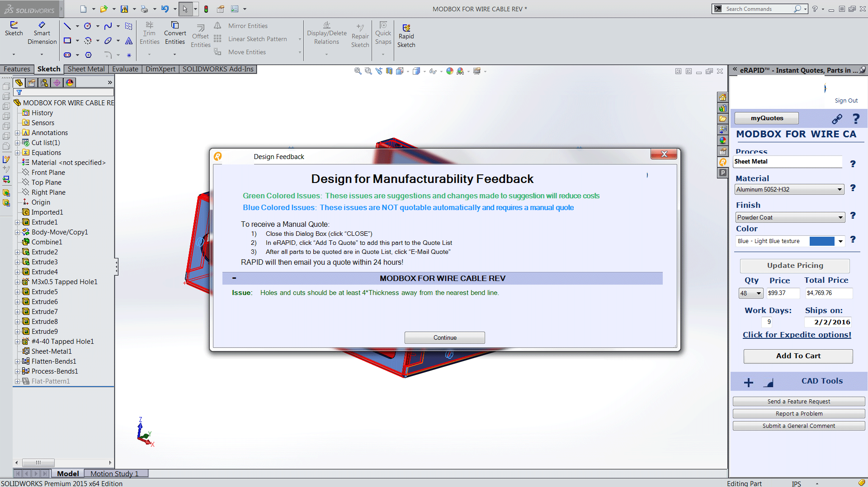Expand the M3x0.5 Tapped Hole1 node
The image size is (868, 487).
click(x=17, y=282)
